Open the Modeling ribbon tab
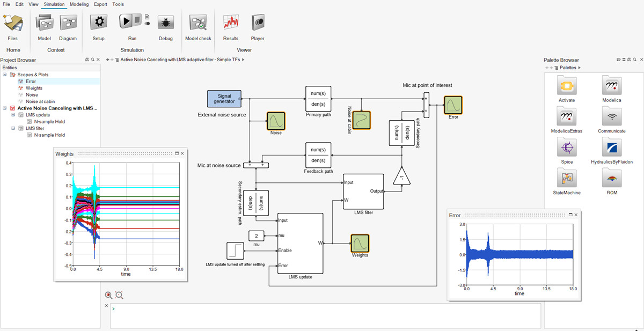 [79, 4]
